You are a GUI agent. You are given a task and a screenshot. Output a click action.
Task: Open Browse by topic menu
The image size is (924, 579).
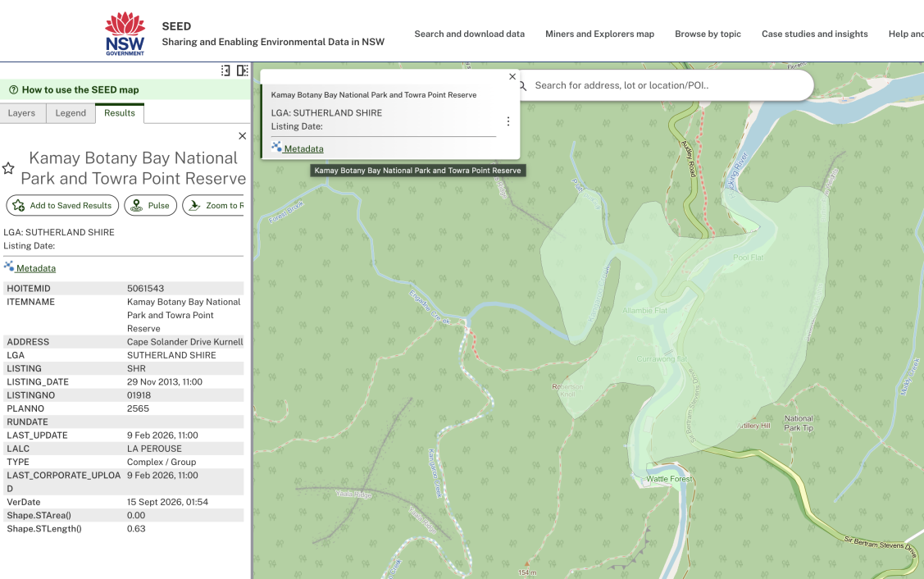pyautogui.click(x=708, y=34)
